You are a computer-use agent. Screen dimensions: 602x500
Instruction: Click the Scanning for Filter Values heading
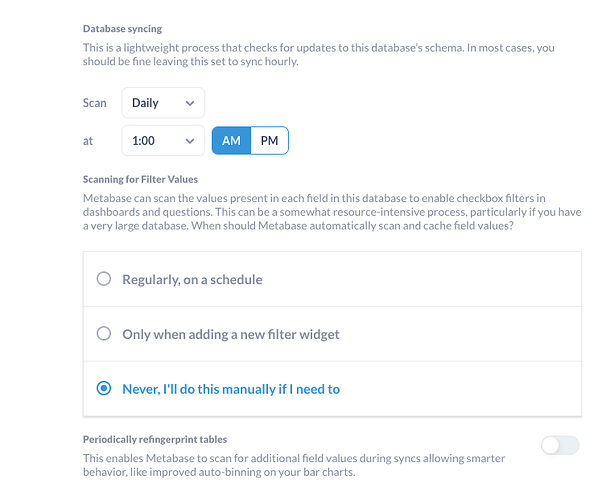140,179
